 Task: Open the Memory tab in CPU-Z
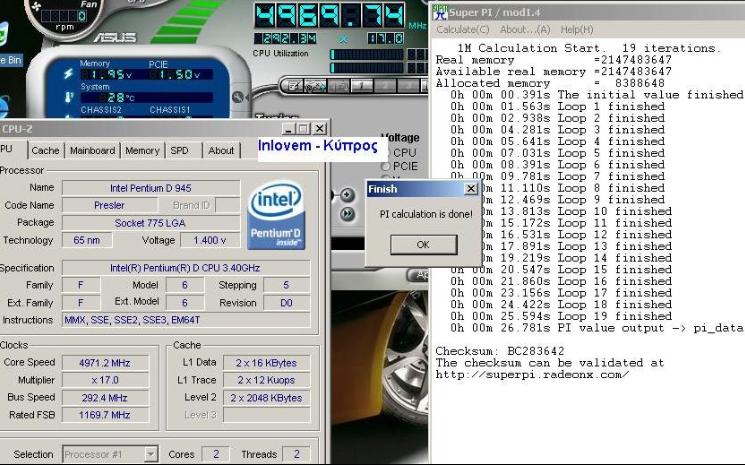pos(142,151)
